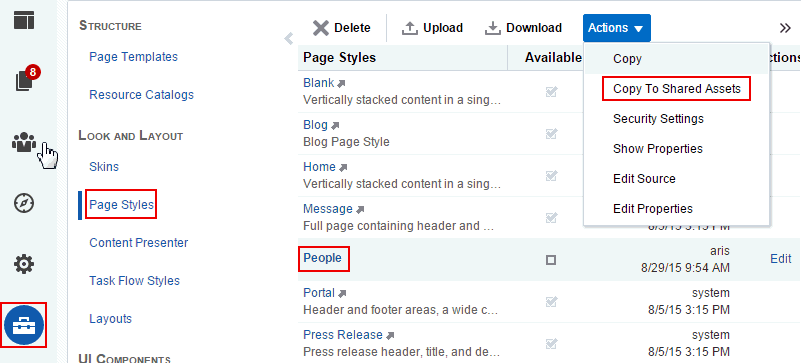Collapse the left navigation panel arrow
This screenshot has height=363, width=801.
pos(289,38)
